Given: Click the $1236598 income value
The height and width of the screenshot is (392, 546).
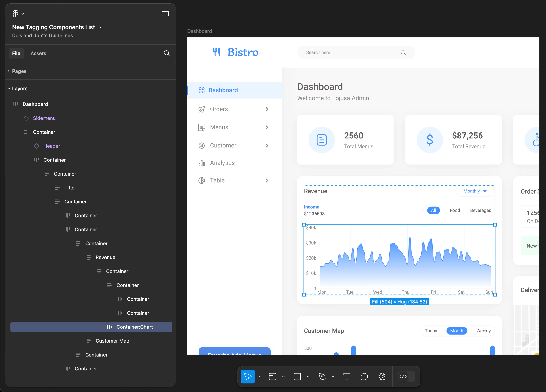Looking at the screenshot, I should [314, 214].
